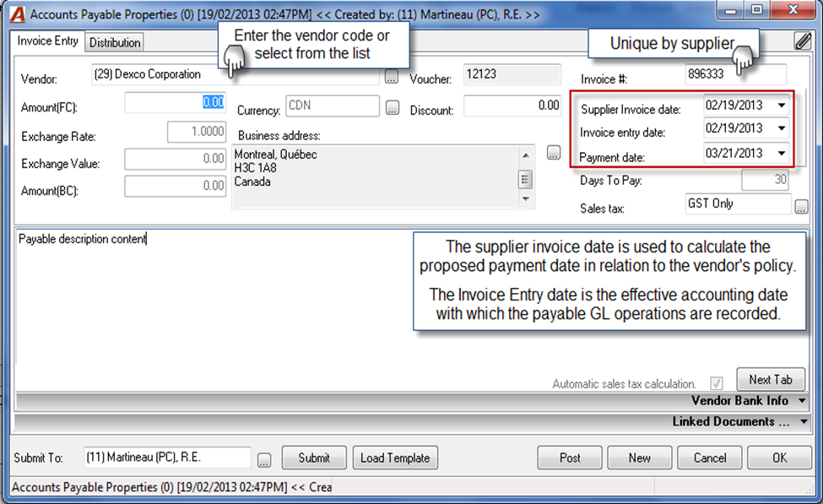Click the Cancel button

coord(710,458)
